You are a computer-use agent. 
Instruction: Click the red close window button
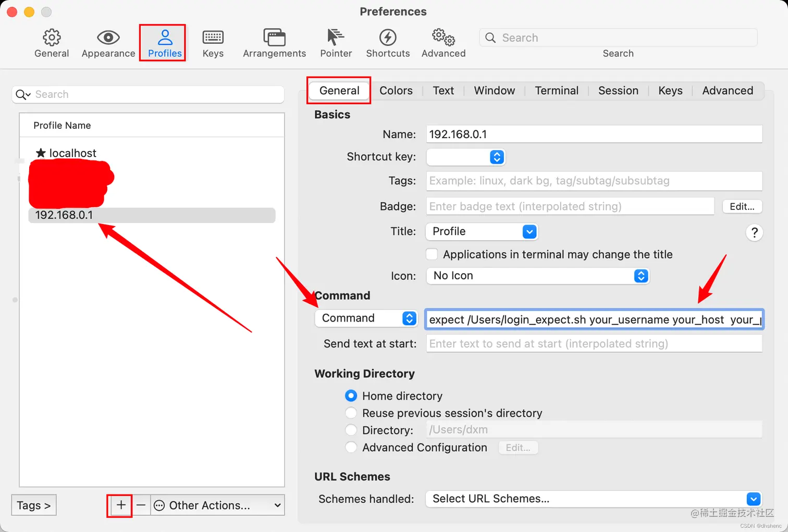(x=12, y=11)
